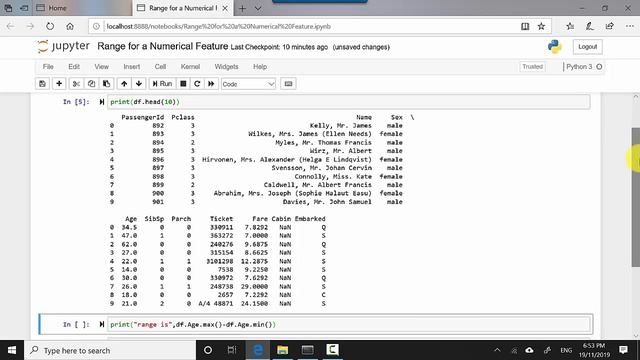Toggle reading view icon in address bar
The image size is (640, 360).
525,26
